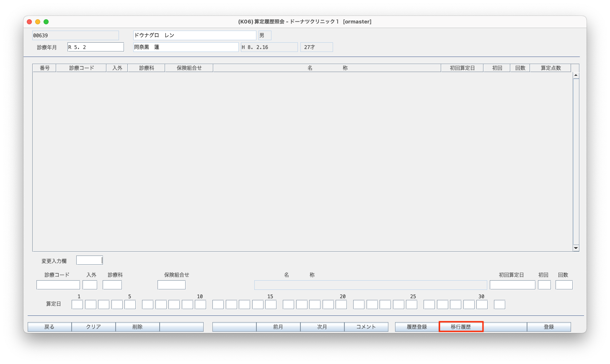Image resolution: width=610 pixels, height=364 pixels.
Task: Check the 算定日 box for day 15
Action: click(x=271, y=305)
